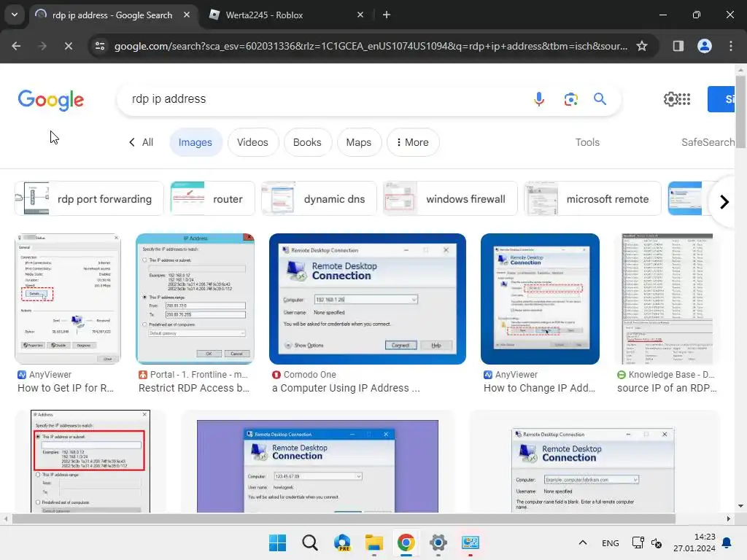Select dynamic dns suggestion chip
The width and height of the screenshot is (747, 560).
click(x=319, y=198)
